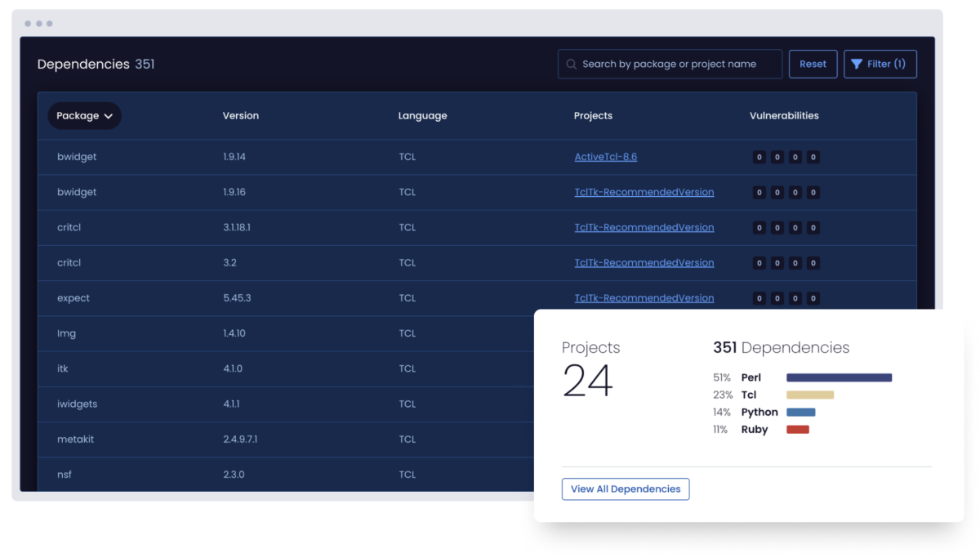980x558 pixels.
Task: Click the search magnifier icon
Action: coord(571,65)
